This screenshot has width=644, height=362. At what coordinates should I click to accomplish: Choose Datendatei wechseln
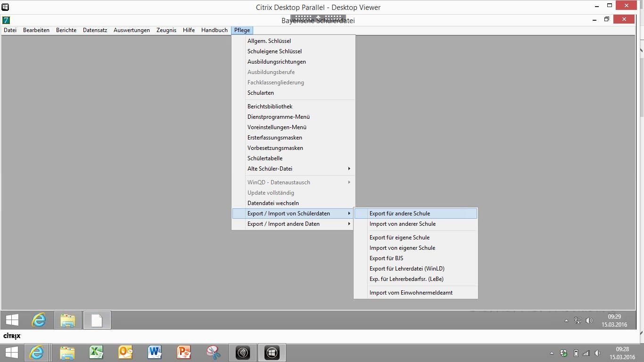pyautogui.click(x=293, y=203)
